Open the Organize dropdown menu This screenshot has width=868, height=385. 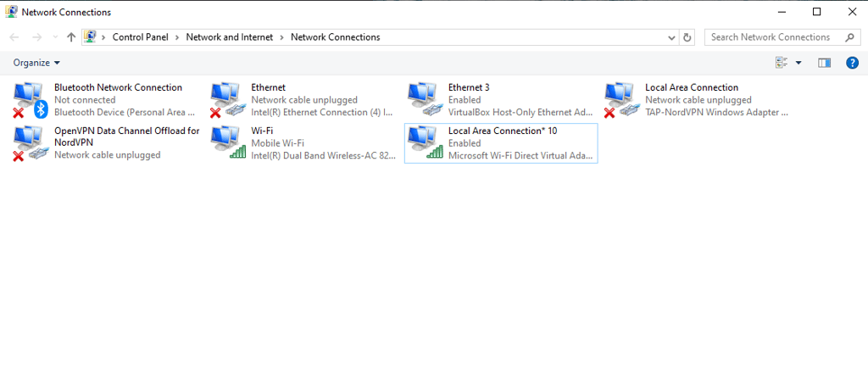(x=36, y=63)
